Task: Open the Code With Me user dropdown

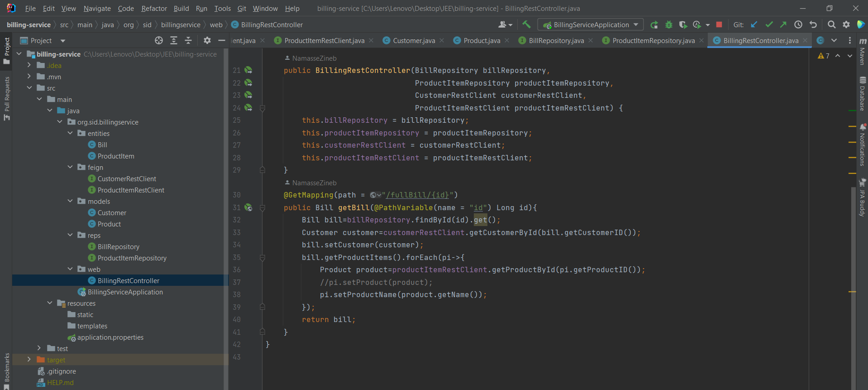Action: [x=505, y=25]
